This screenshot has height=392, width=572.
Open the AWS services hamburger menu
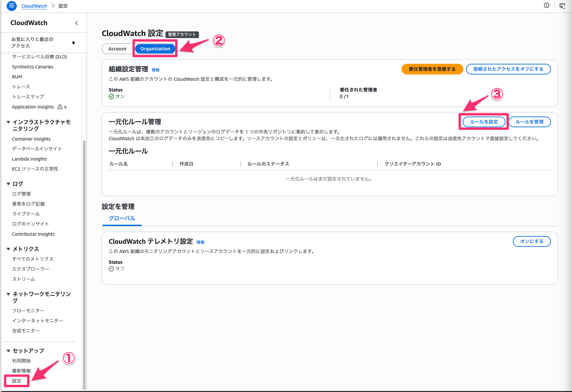pos(11,6)
